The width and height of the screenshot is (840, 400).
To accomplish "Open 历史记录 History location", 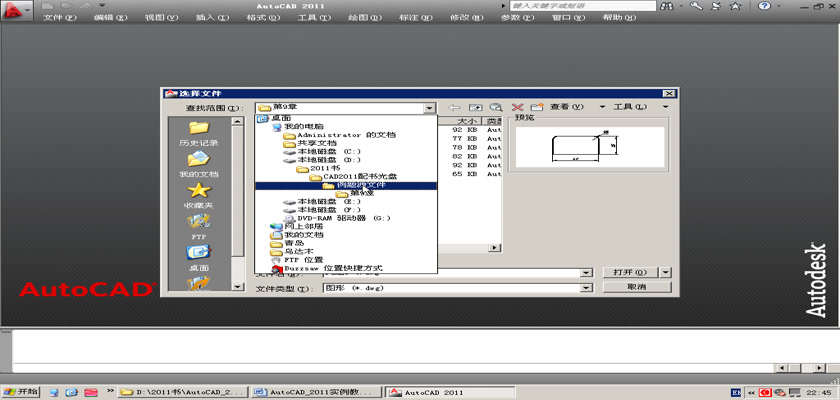I will coord(199,134).
